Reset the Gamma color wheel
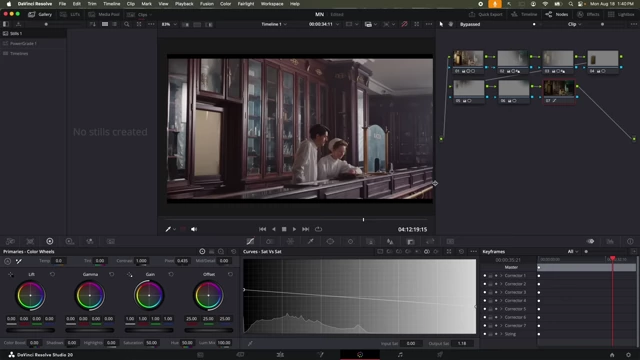This screenshot has height=360, width=640. tap(111, 274)
